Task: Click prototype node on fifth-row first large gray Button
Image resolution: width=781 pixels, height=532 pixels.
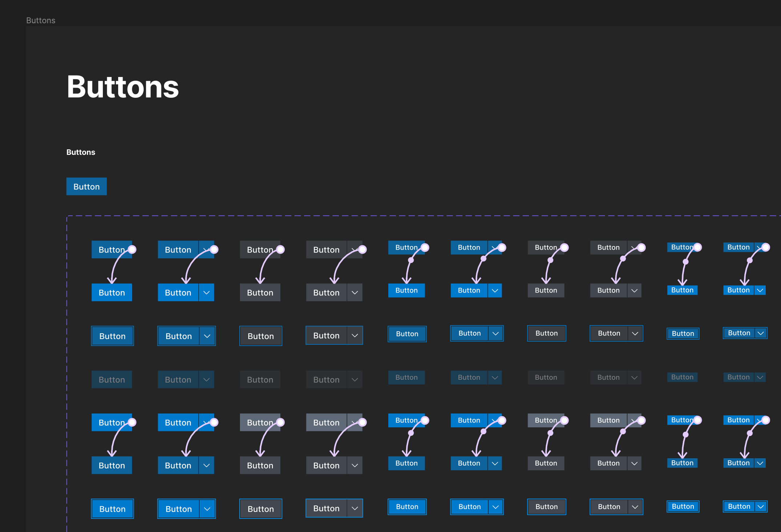Action: (280, 422)
